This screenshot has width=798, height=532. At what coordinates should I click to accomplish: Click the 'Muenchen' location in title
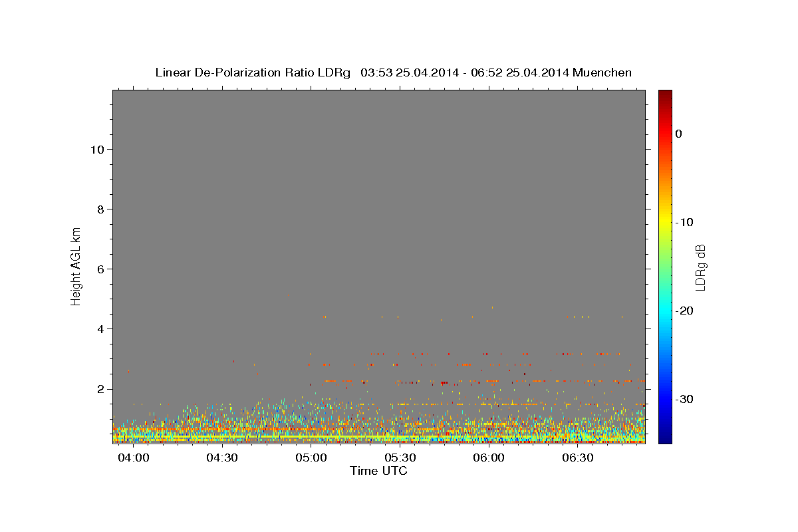602,72
